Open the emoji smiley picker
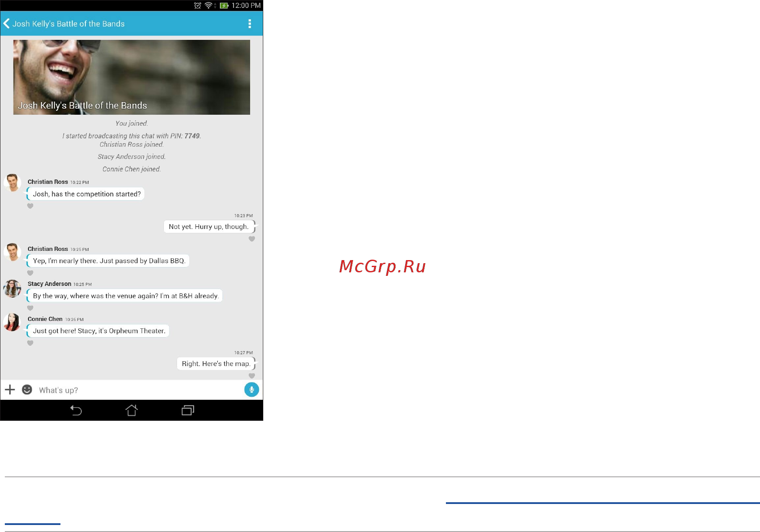 (x=27, y=390)
